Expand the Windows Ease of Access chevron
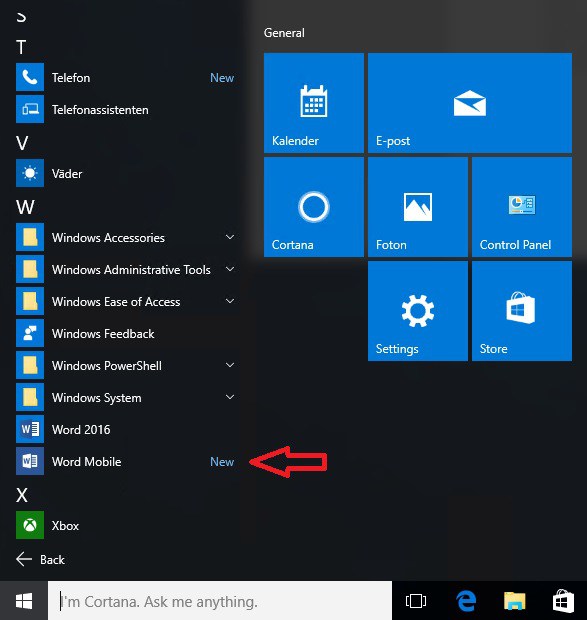This screenshot has width=587, height=620. click(x=230, y=301)
